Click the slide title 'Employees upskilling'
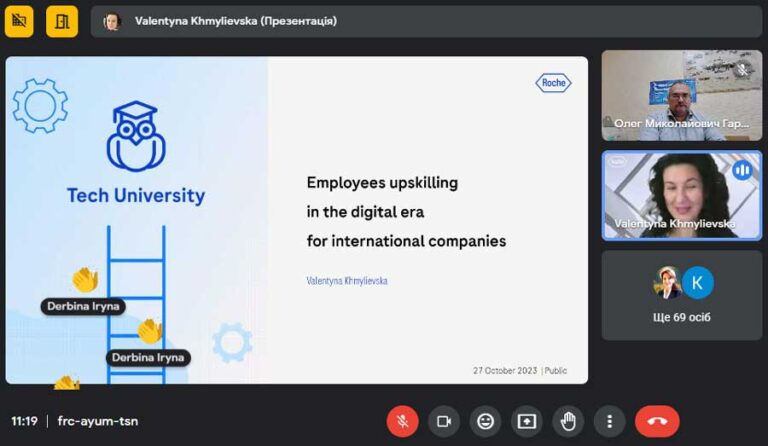Viewport: 768px width, 446px height. pyautogui.click(x=382, y=183)
